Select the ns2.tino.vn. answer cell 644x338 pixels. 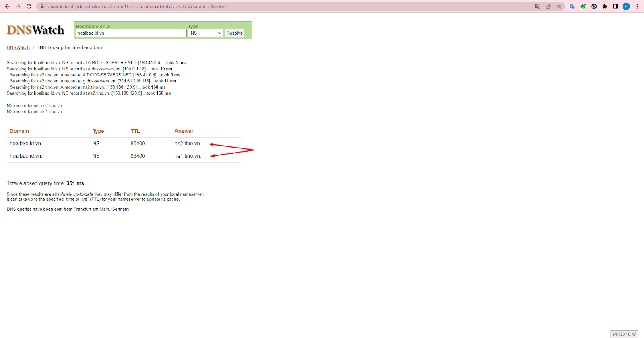[x=188, y=144]
